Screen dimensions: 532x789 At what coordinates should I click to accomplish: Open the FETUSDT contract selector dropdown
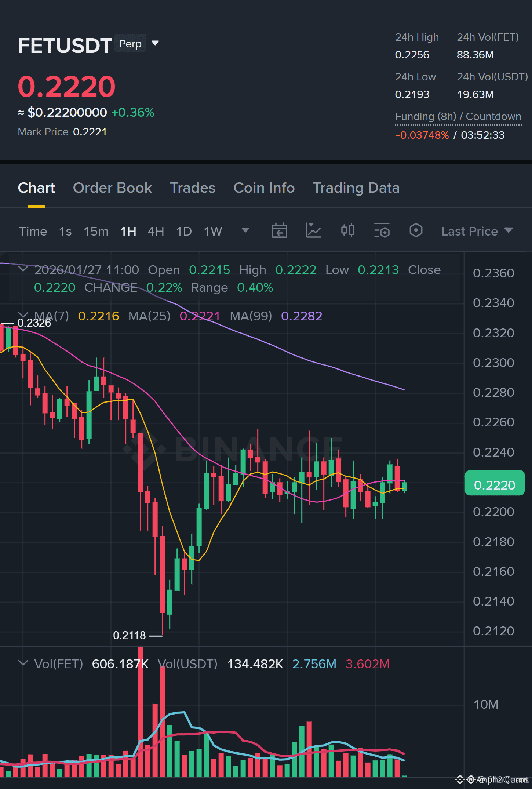[x=155, y=43]
